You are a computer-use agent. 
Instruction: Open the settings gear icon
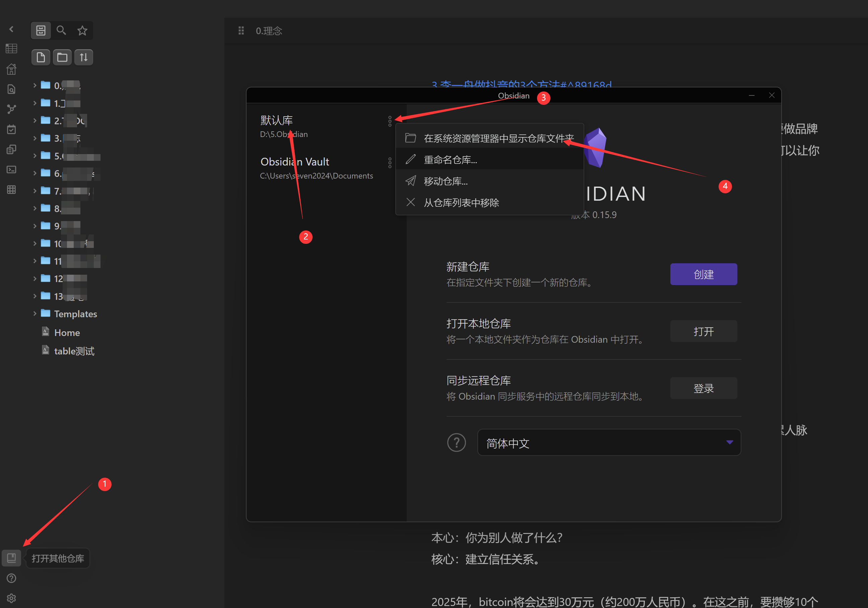point(11,598)
